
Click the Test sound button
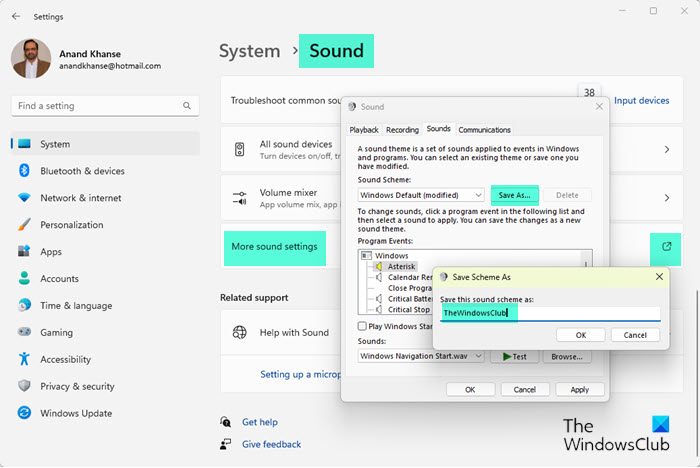(514, 356)
